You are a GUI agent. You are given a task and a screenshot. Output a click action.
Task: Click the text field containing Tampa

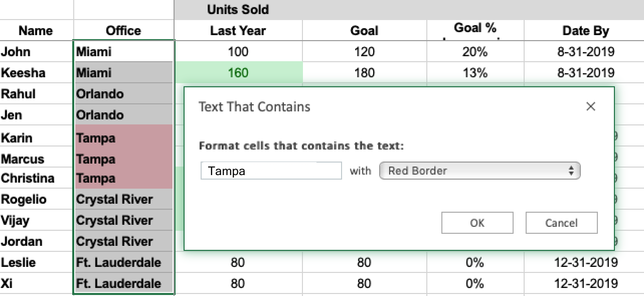pyautogui.click(x=271, y=171)
